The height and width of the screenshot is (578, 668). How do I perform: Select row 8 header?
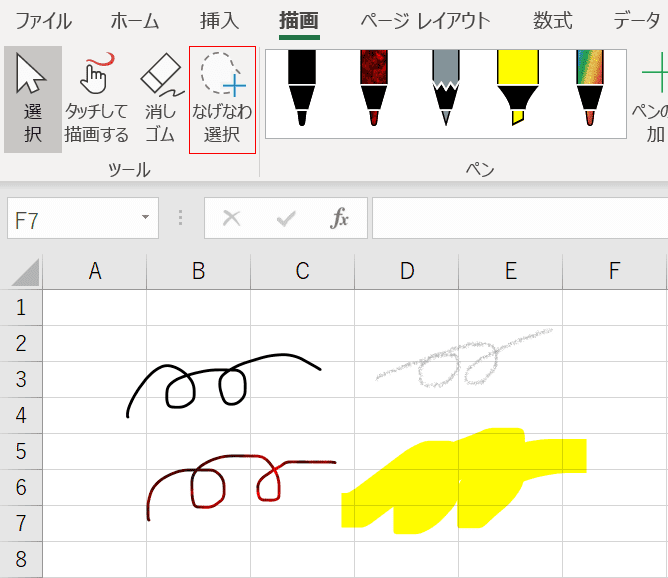coord(21,559)
